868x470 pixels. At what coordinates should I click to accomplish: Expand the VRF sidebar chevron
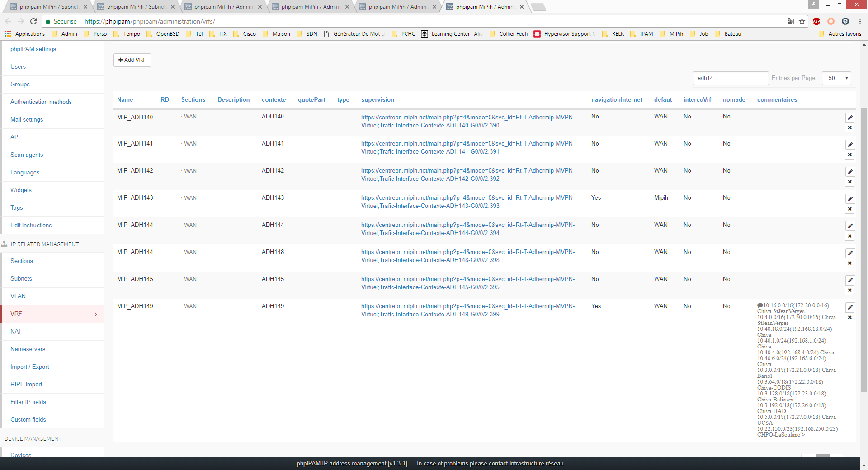pos(96,314)
